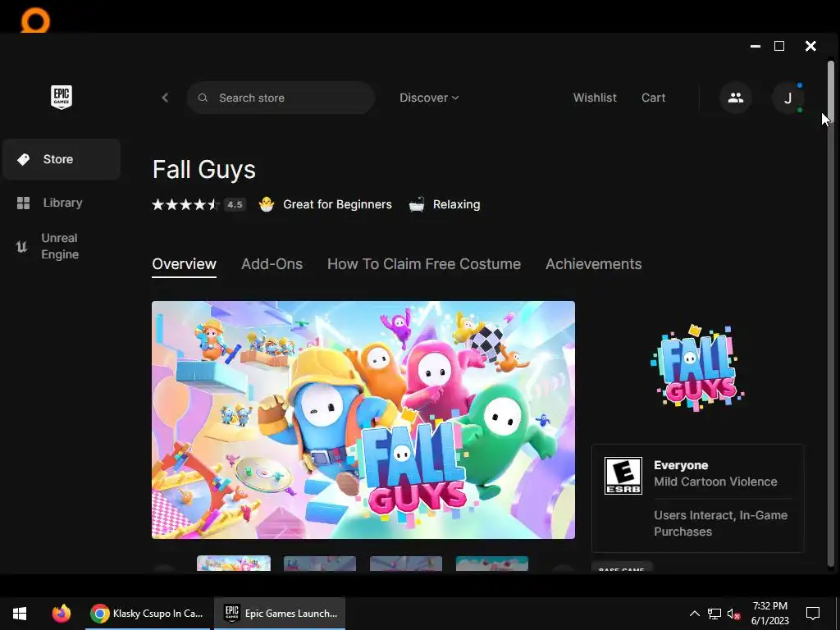Open How To Claim Free Costume tab
Image resolution: width=840 pixels, height=630 pixels.
point(424,264)
